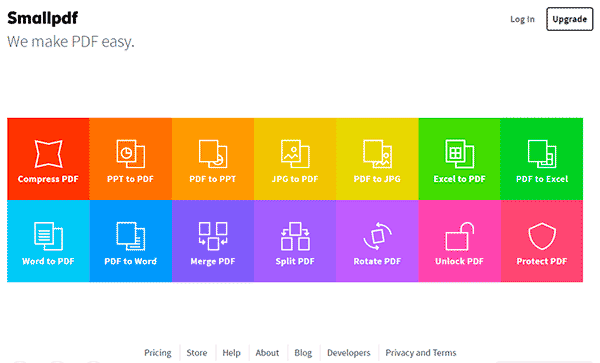This screenshot has height=363, width=600.
Task: Open the Developers footer link
Action: click(x=349, y=353)
